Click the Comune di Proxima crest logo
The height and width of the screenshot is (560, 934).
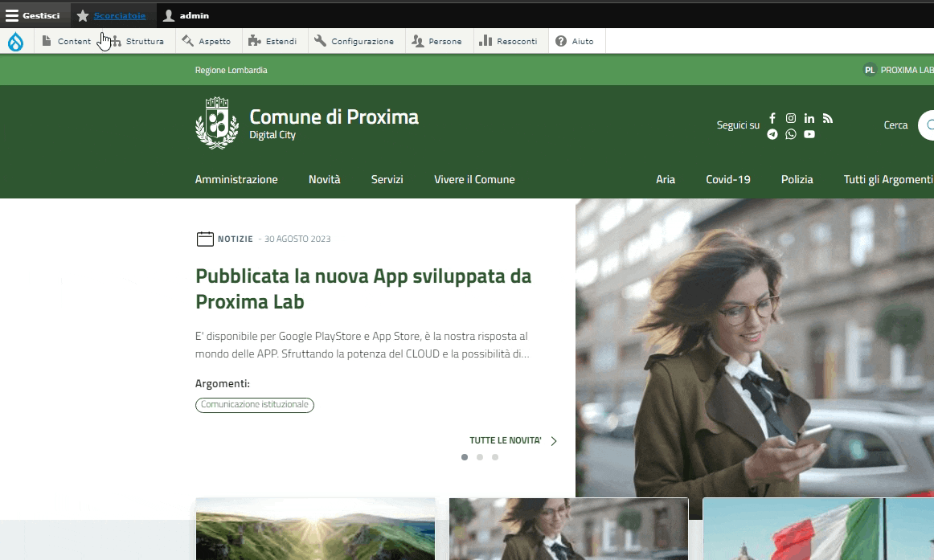[x=217, y=123]
